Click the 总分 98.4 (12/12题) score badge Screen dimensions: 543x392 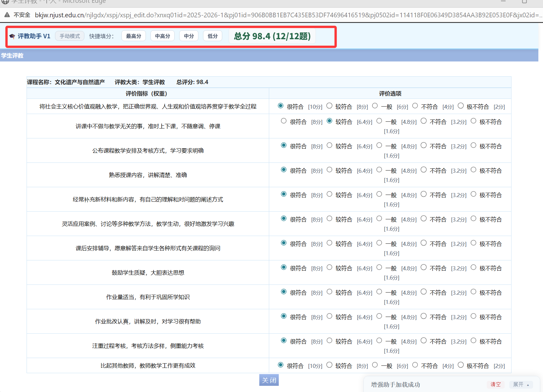[272, 36]
